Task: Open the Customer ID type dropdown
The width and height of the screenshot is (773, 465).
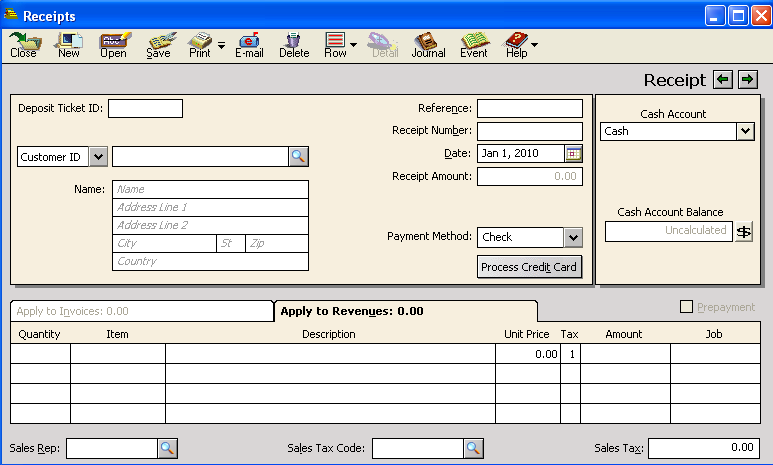Action: click(99, 157)
